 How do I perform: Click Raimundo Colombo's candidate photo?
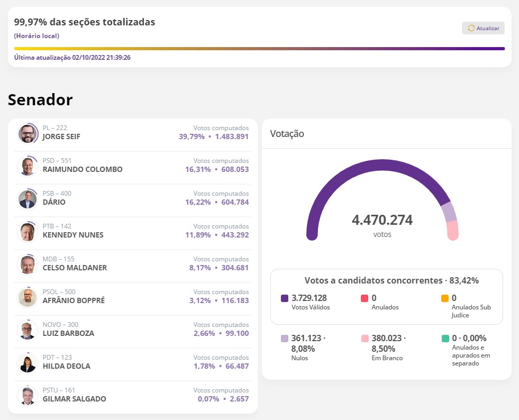click(27, 167)
